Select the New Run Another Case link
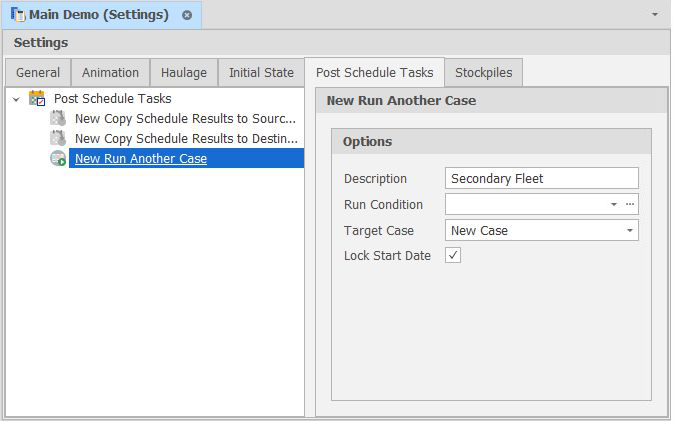 point(141,158)
